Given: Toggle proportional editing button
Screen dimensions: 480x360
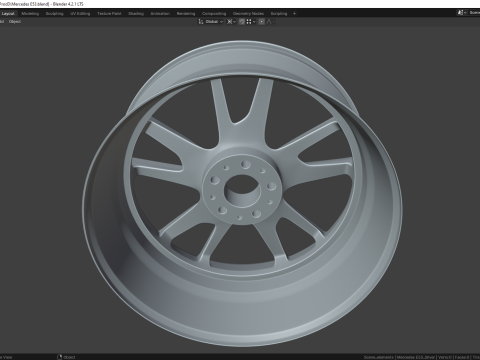Looking at the screenshot, I should pyautogui.click(x=262, y=22).
